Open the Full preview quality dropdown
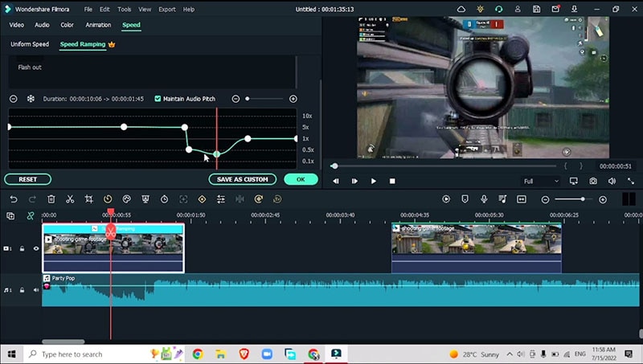The height and width of the screenshot is (364, 643). click(541, 181)
